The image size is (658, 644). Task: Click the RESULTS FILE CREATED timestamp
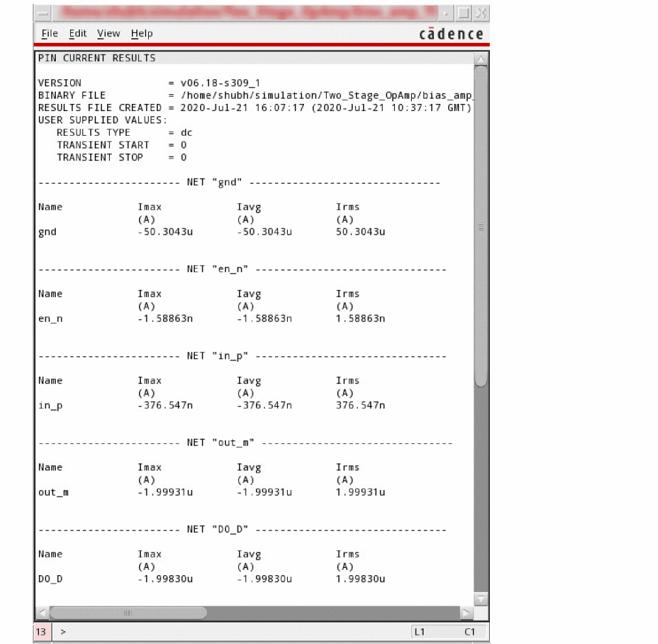point(325,108)
